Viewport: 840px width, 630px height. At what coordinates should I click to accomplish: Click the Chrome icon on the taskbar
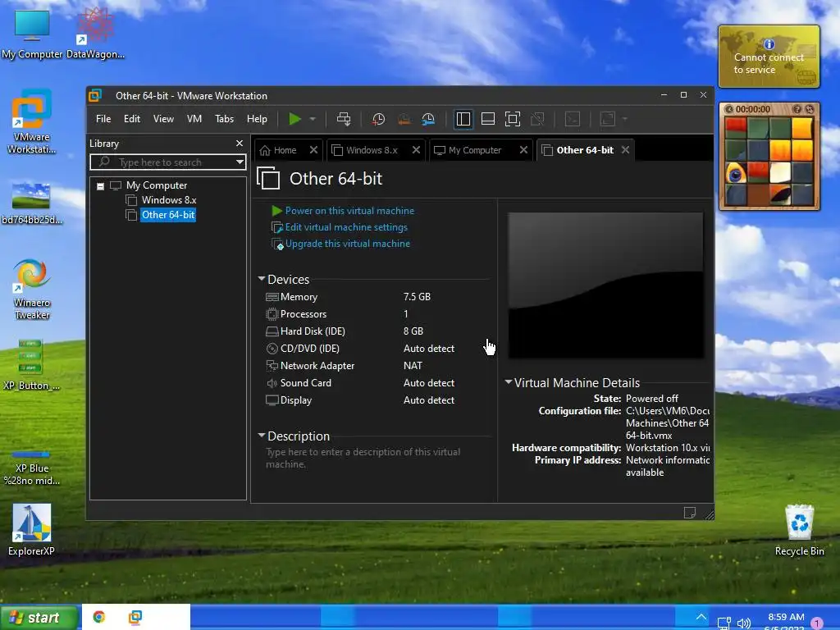coord(99,617)
